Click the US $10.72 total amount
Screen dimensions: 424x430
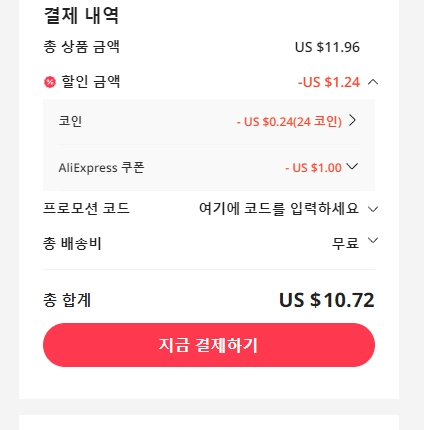point(327,300)
